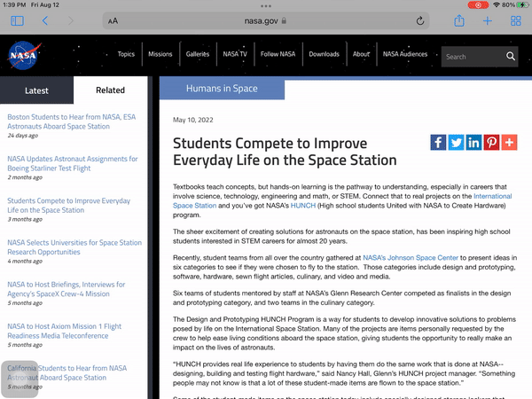Viewport: 532px width, 399px height.
Task: Open the Follow NASA menu
Action: click(278, 54)
